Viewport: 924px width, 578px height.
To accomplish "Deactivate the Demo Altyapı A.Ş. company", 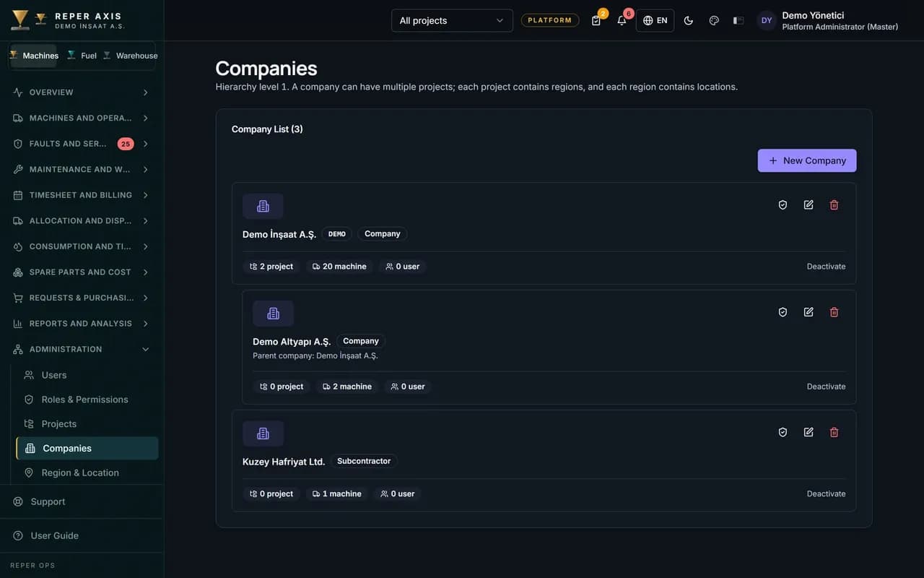I will point(826,387).
